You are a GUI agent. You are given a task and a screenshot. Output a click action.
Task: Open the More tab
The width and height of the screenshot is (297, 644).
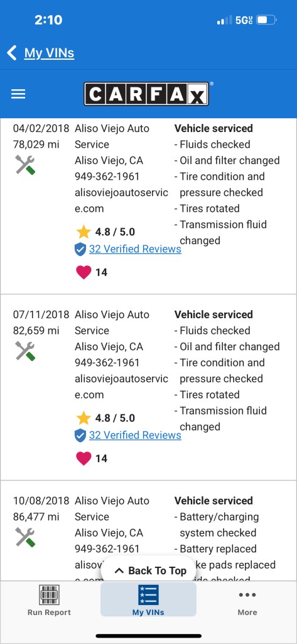point(247,601)
